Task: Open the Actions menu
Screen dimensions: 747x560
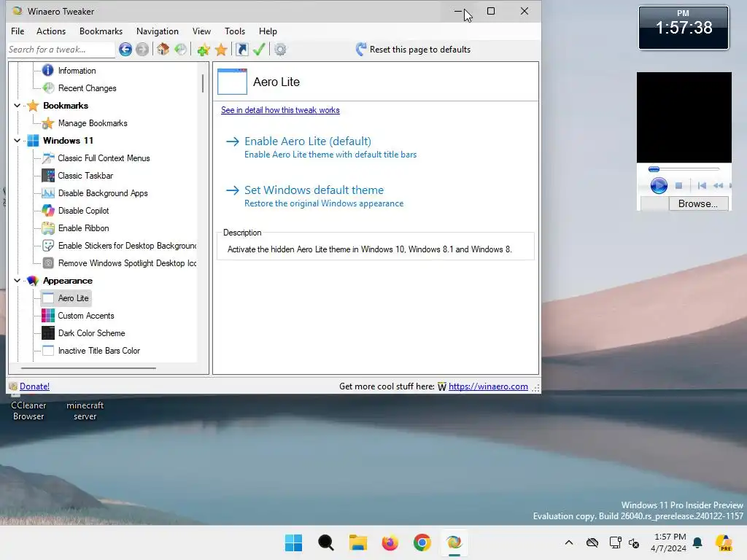Action: 51,31
